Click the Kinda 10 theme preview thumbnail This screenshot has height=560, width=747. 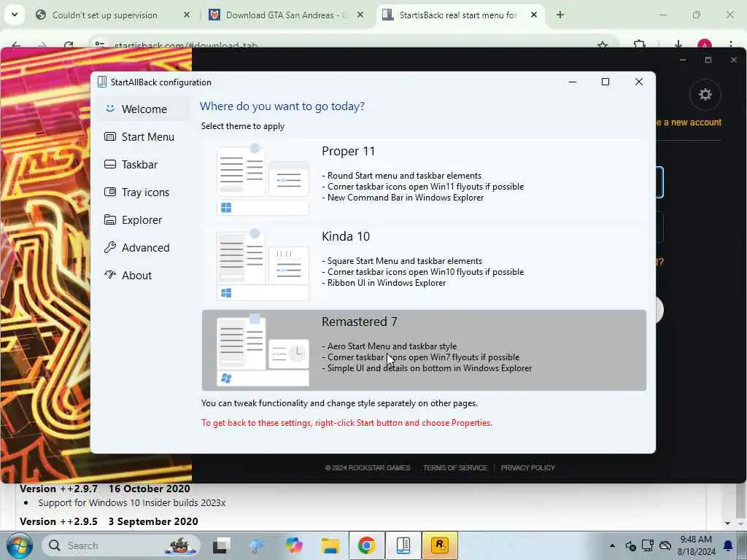[263, 265]
